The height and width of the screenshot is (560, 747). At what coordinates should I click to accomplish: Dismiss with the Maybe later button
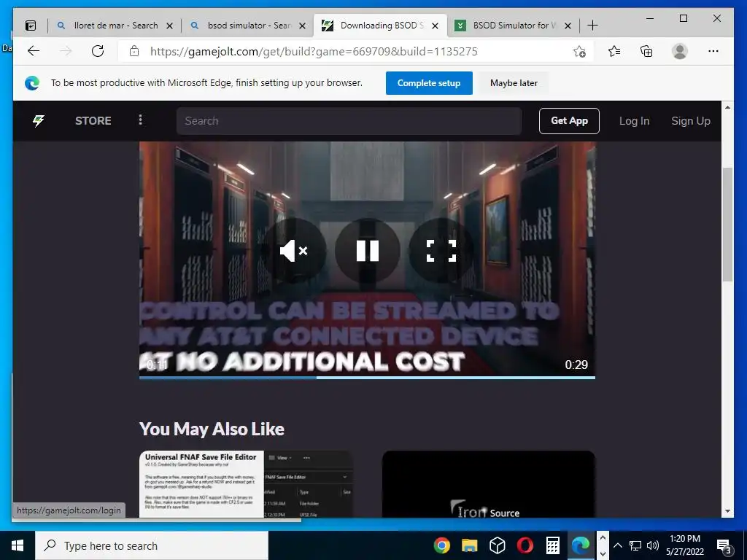pos(514,83)
